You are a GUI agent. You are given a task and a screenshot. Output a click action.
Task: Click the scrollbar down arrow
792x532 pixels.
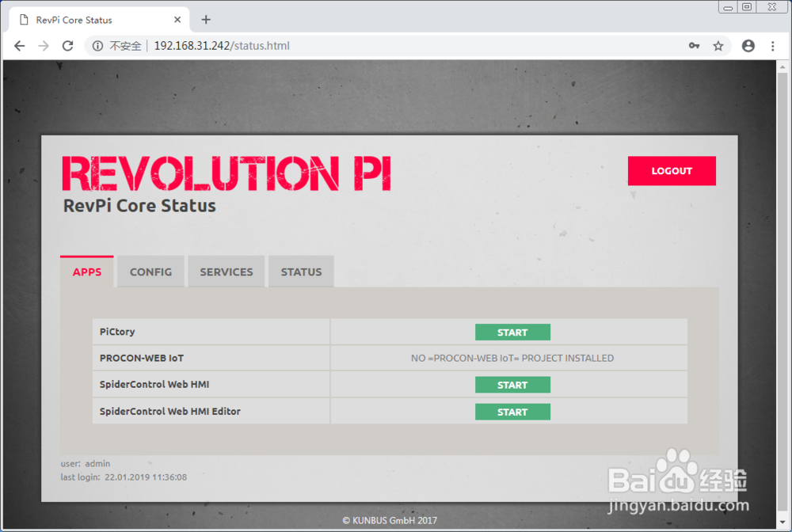782,522
